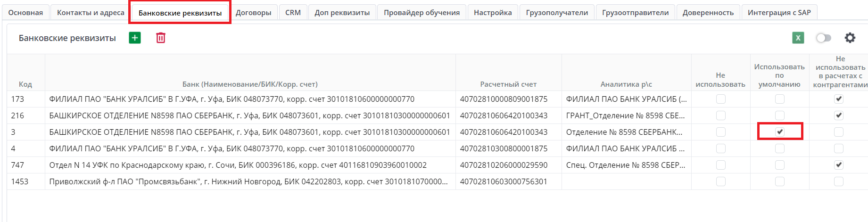868x222 pixels.
Task: Open the Доверенность tab
Action: (708, 13)
